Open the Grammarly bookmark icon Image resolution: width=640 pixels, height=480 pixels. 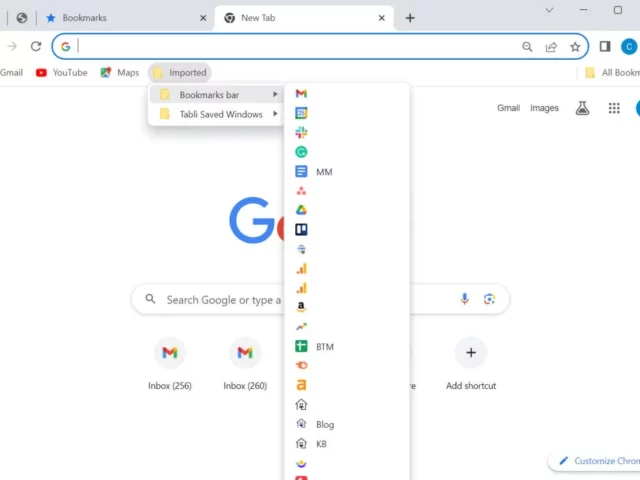point(301,152)
